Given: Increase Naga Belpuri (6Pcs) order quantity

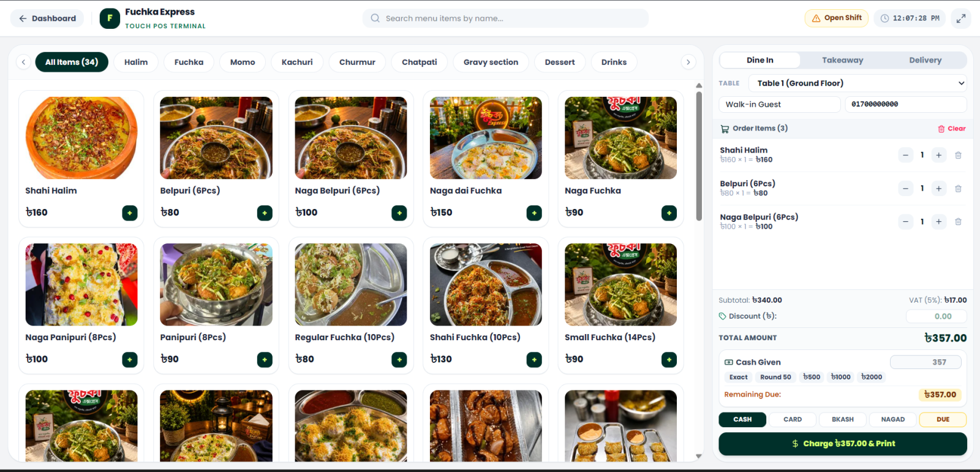Looking at the screenshot, I should (x=939, y=222).
